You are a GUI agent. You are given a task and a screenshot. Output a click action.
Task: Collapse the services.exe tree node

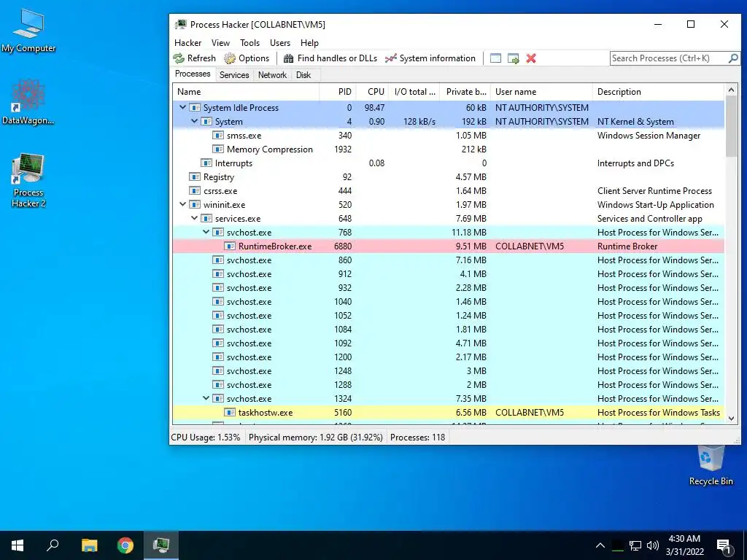click(194, 219)
